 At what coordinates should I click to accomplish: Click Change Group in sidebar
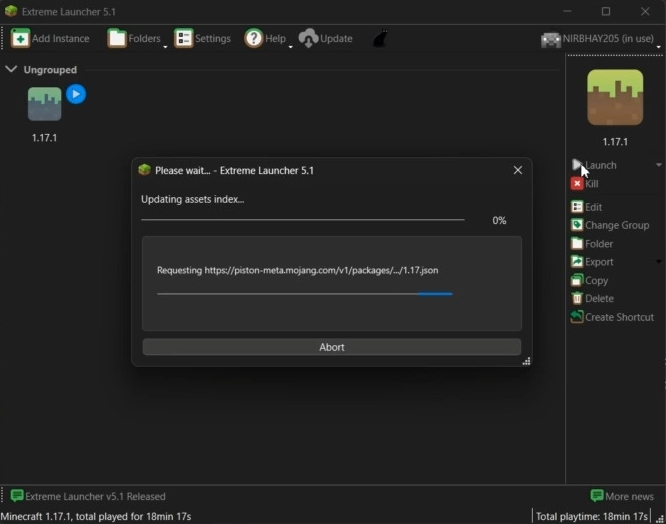(x=610, y=225)
